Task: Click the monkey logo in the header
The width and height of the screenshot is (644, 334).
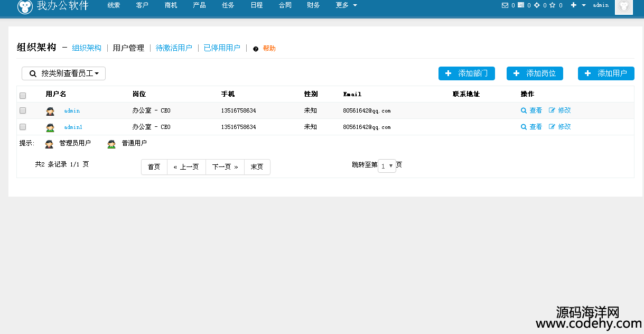Action: tap(25, 6)
